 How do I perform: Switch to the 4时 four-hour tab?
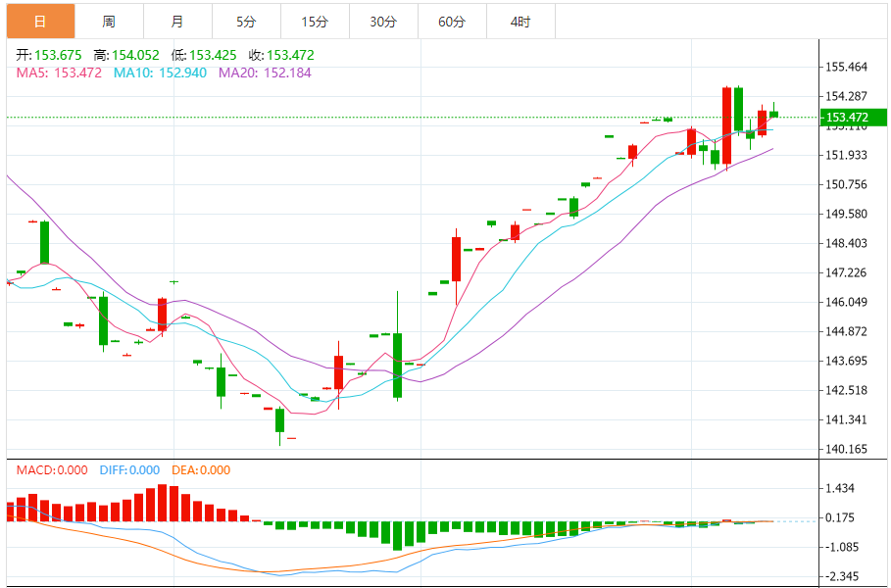520,21
